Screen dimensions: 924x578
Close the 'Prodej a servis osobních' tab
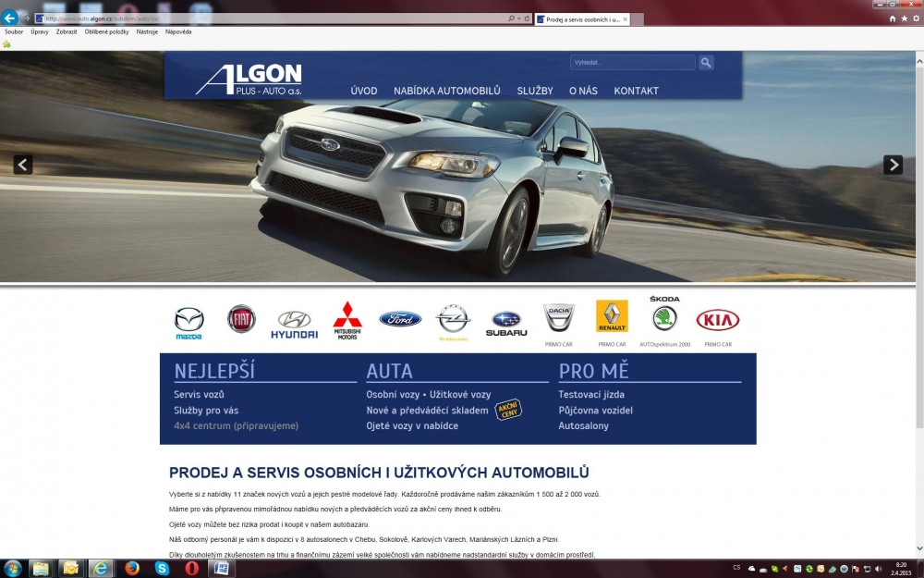(x=626, y=19)
